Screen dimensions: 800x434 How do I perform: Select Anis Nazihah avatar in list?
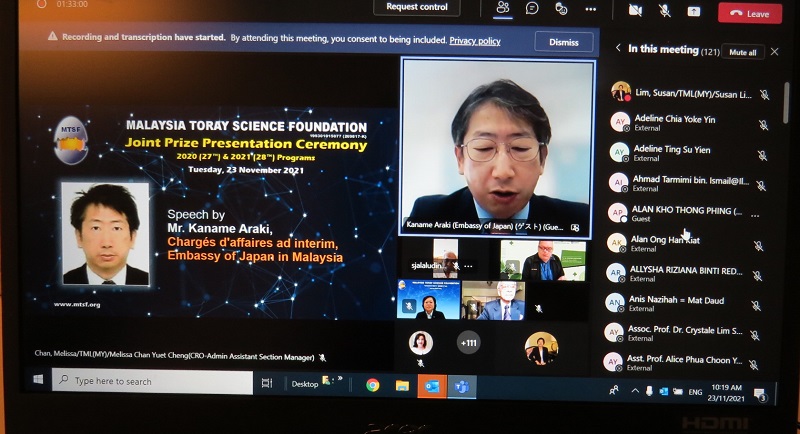point(614,302)
